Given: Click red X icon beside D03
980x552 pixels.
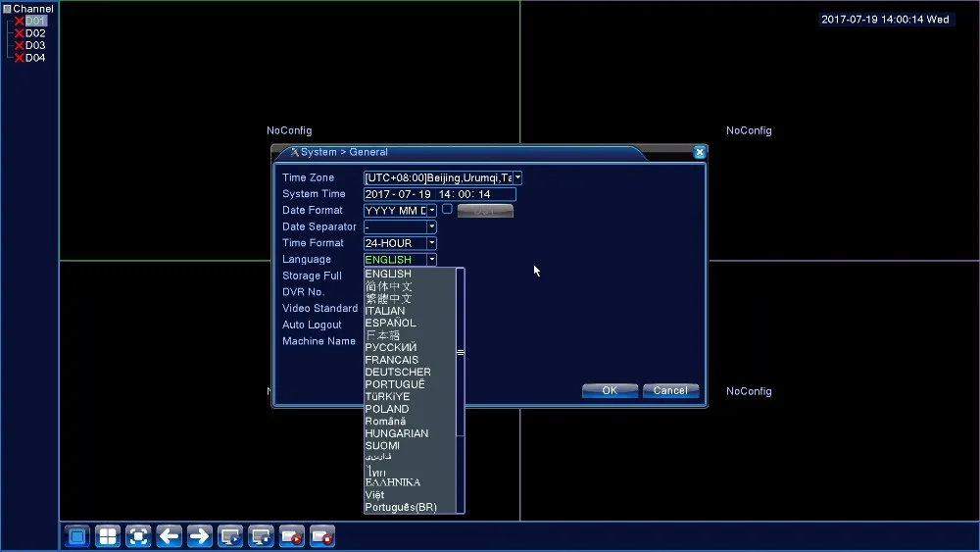Looking at the screenshot, I should pyautogui.click(x=20, y=46).
